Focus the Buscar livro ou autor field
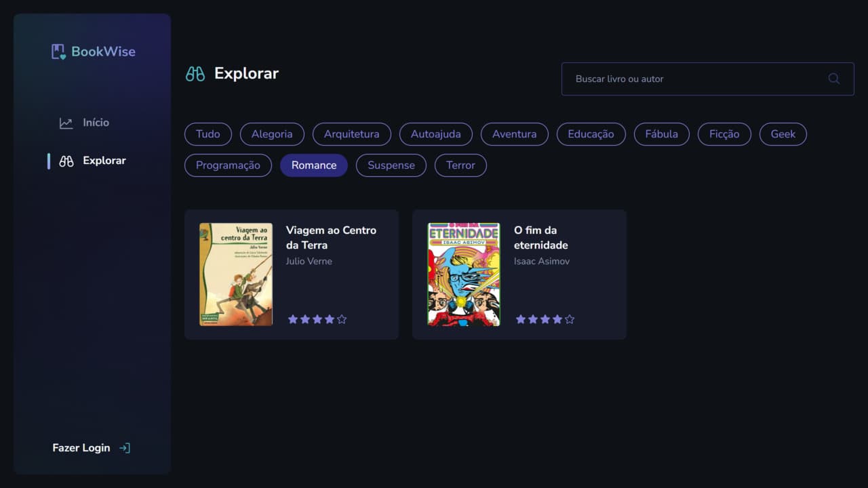 click(x=692, y=79)
